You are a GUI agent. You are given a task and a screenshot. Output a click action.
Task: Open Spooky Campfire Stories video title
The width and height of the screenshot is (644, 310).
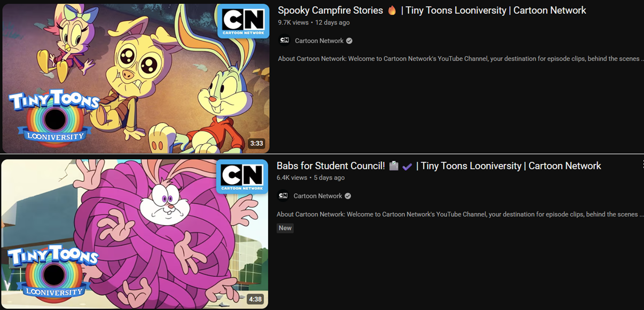(432, 10)
